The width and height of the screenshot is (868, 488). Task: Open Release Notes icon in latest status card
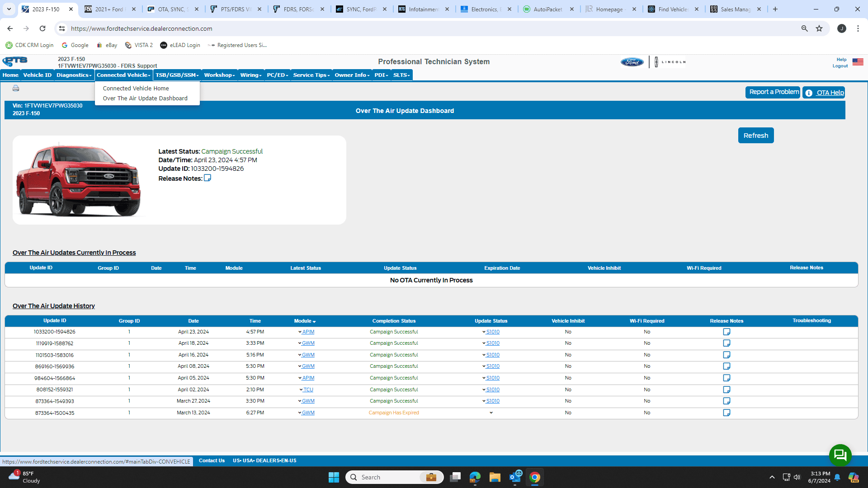pos(208,178)
